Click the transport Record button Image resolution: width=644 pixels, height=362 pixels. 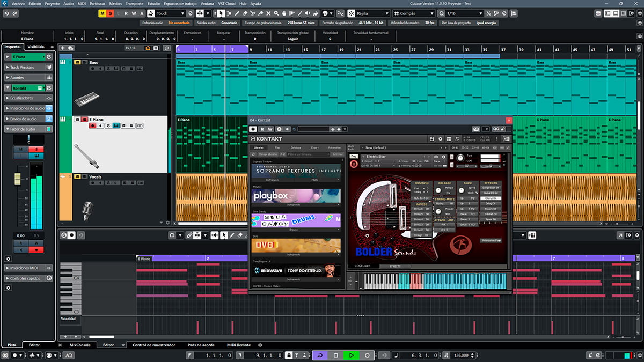tap(367, 356)
